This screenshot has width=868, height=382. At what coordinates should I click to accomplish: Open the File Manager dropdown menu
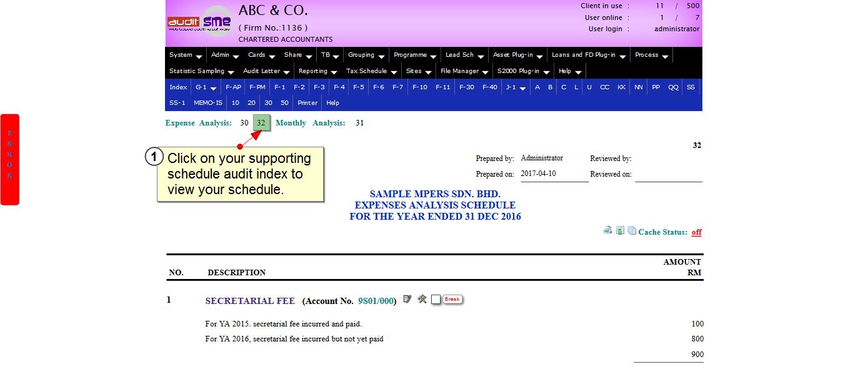(464, 71)
